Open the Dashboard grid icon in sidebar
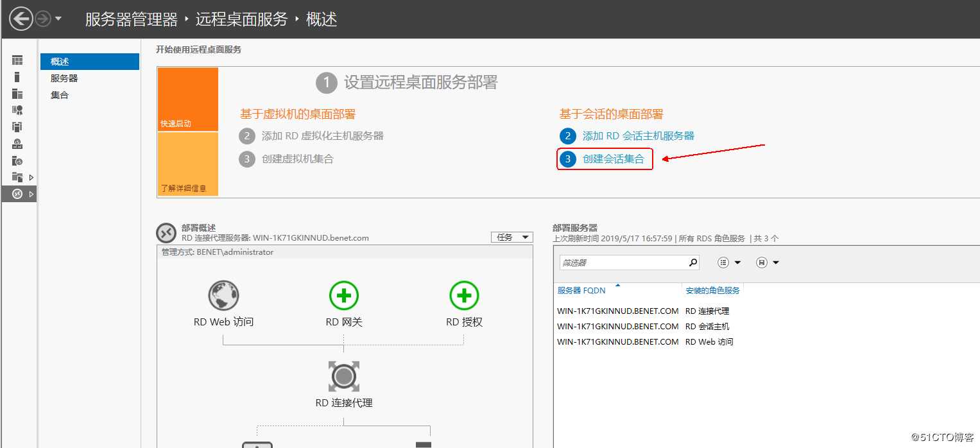This screenshot has height=448, width=980. (x=17, y=60)
